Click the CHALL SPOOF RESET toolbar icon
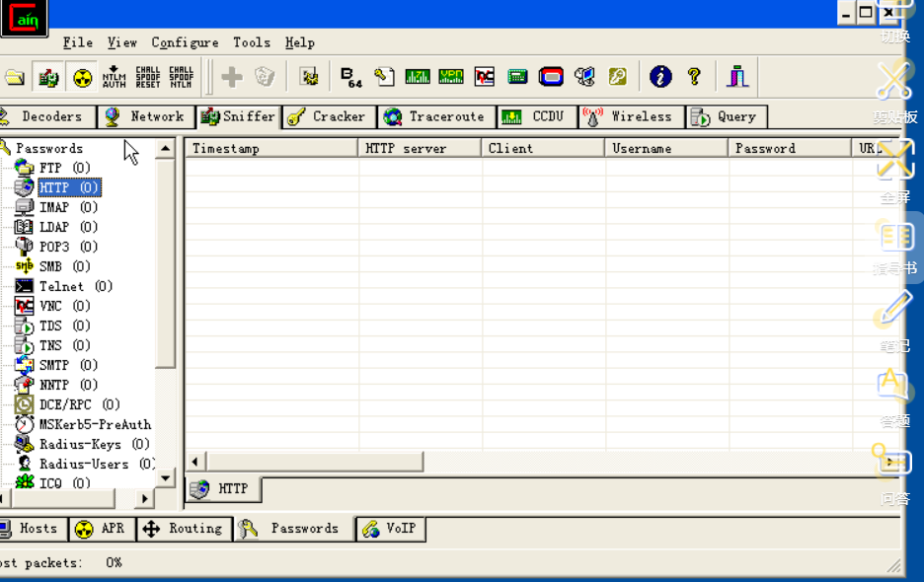 tap(148, 77)
